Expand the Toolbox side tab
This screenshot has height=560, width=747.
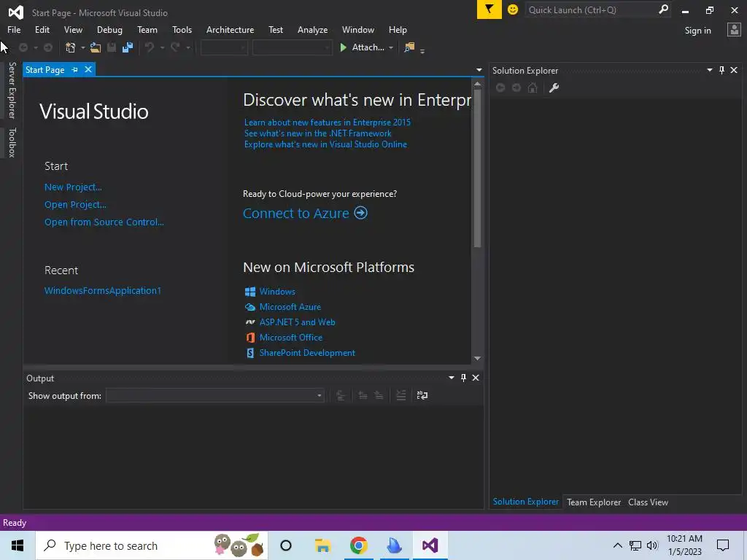12,142
